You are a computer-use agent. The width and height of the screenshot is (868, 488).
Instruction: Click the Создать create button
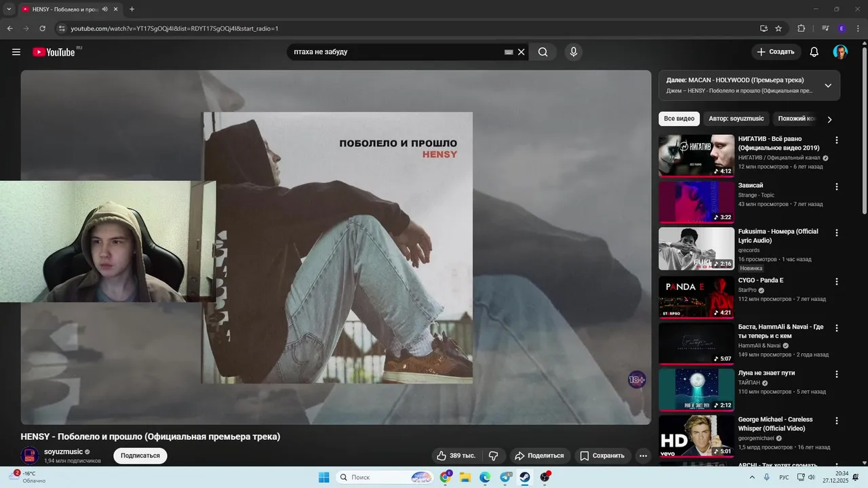pos(776,52)
